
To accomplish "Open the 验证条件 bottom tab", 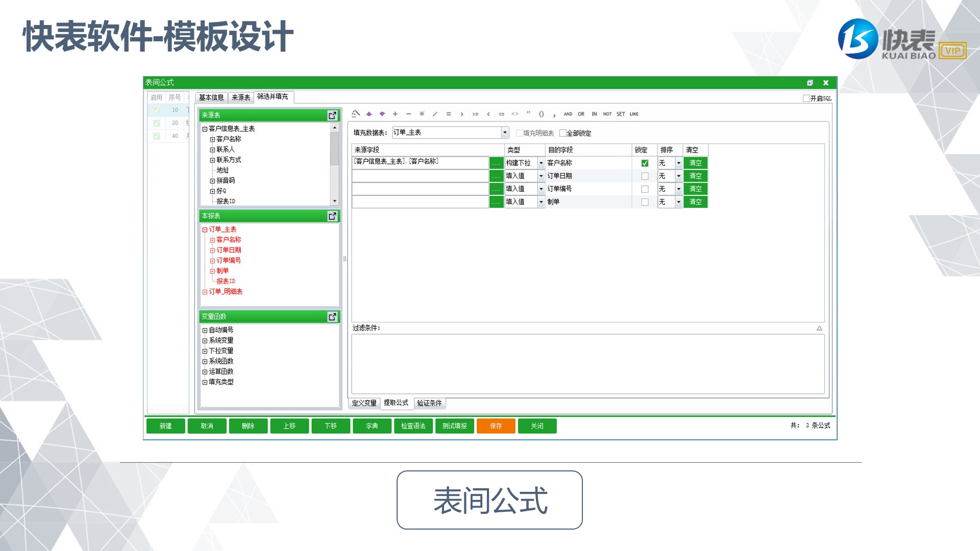I will (x=429, y=404).
